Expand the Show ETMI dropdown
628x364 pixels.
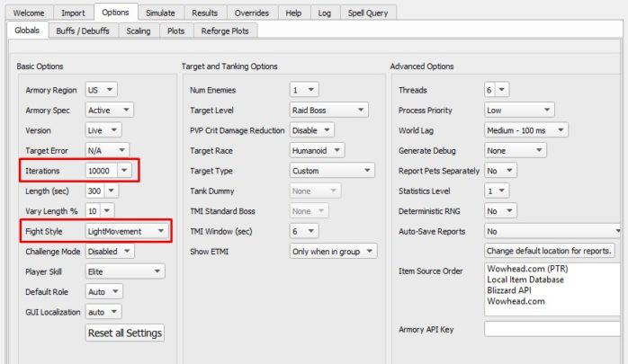tap(332, 252)
